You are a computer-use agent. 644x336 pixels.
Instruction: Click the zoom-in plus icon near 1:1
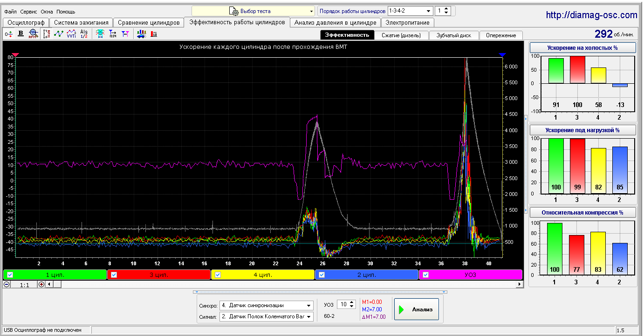(41, 284)
